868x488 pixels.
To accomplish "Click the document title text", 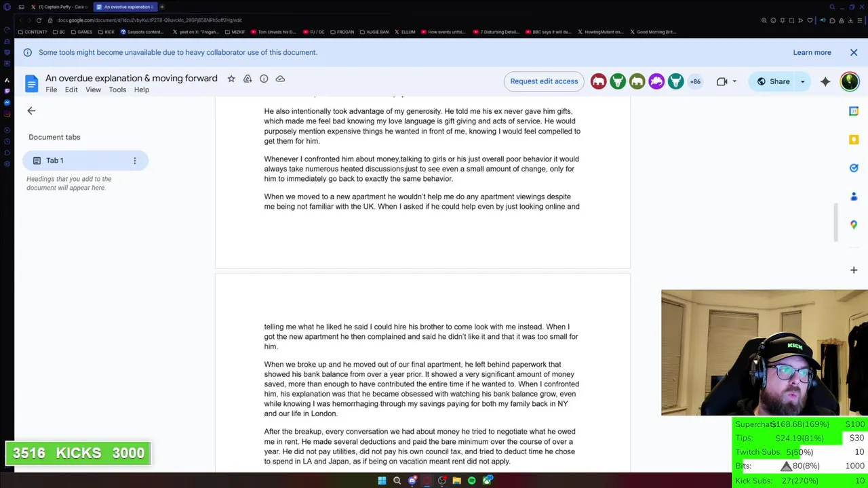I will pyautogui.click(x=132, y=79).
